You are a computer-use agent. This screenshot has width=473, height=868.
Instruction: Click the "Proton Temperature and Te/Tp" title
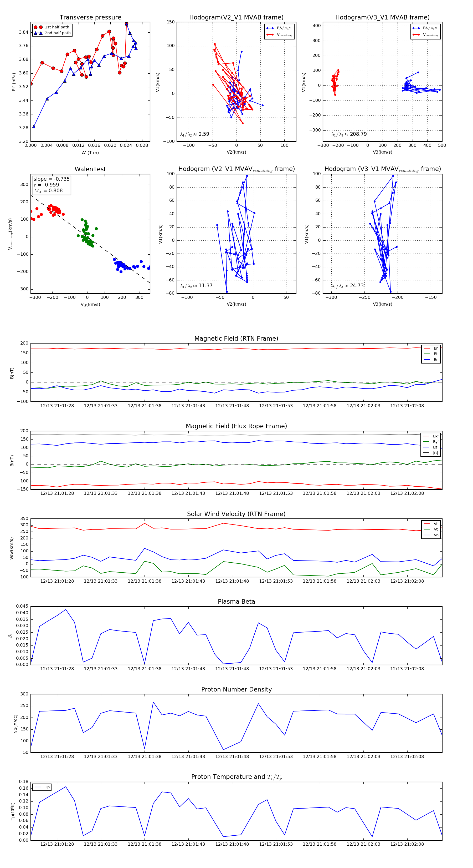coord(236,777)
